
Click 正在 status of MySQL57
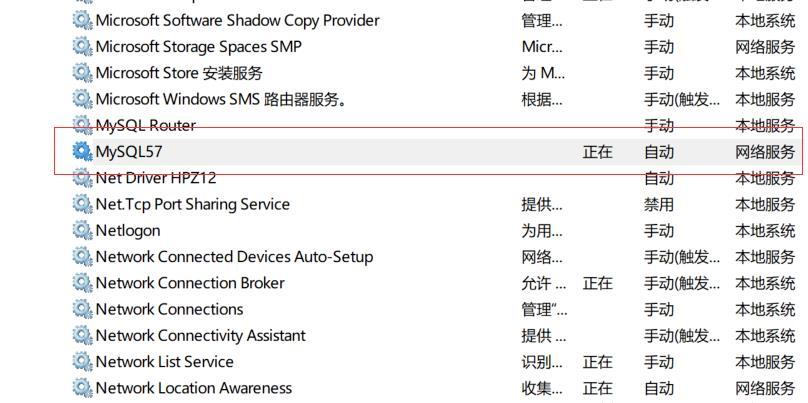597,152
